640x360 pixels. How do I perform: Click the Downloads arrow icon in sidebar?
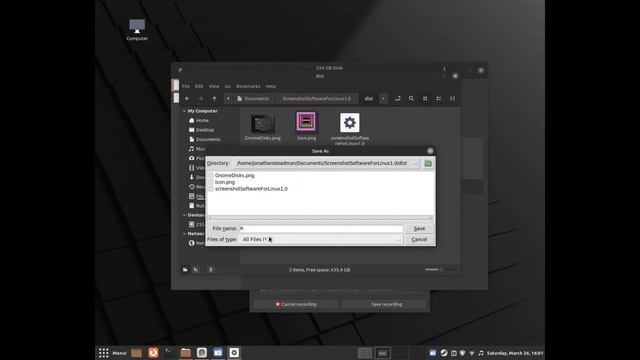[191, 177]
